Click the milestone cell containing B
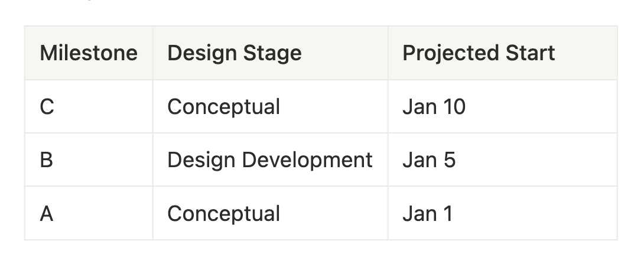This screenshot has height=267, width=644. click(x=89, y=160)
